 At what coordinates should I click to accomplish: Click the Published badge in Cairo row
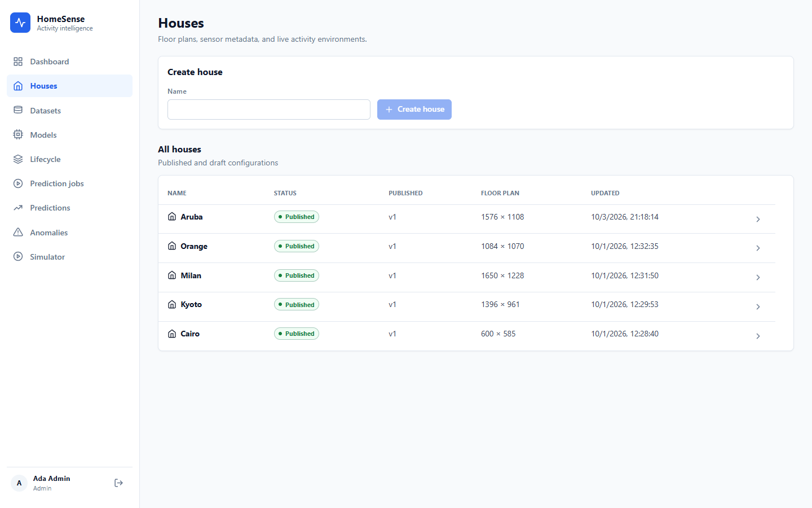tap(297, 334)
